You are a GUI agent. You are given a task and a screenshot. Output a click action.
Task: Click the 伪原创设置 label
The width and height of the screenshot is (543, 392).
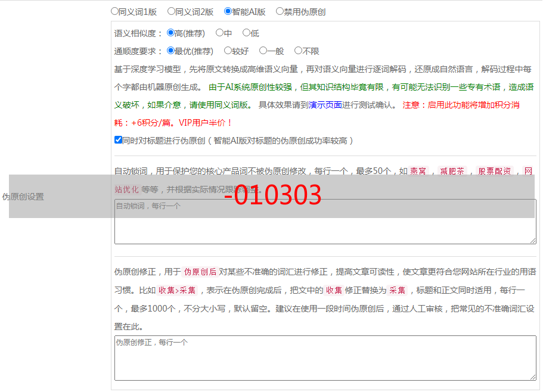pos(23,197)
